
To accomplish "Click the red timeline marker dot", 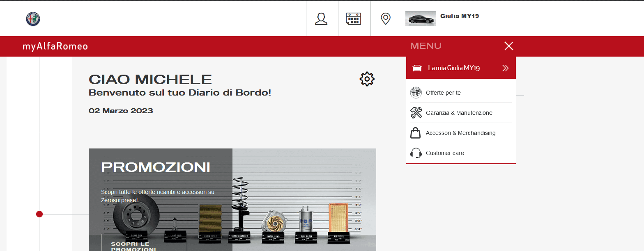I will (x=39, y=214).
